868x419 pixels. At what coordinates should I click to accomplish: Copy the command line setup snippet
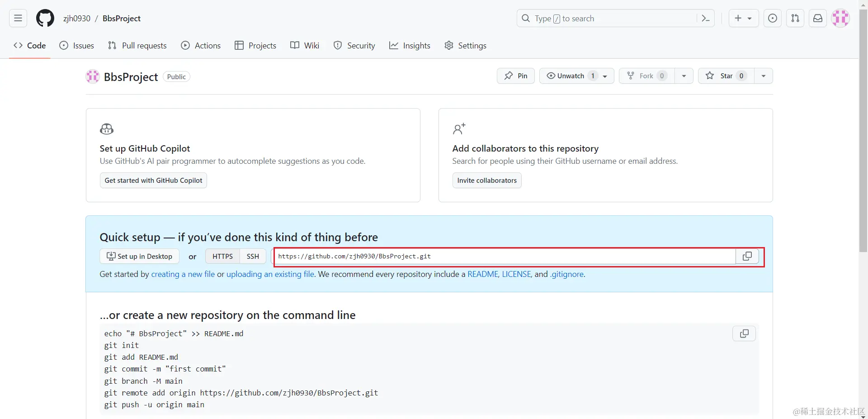pyautogui.click(x=744, y=334)
